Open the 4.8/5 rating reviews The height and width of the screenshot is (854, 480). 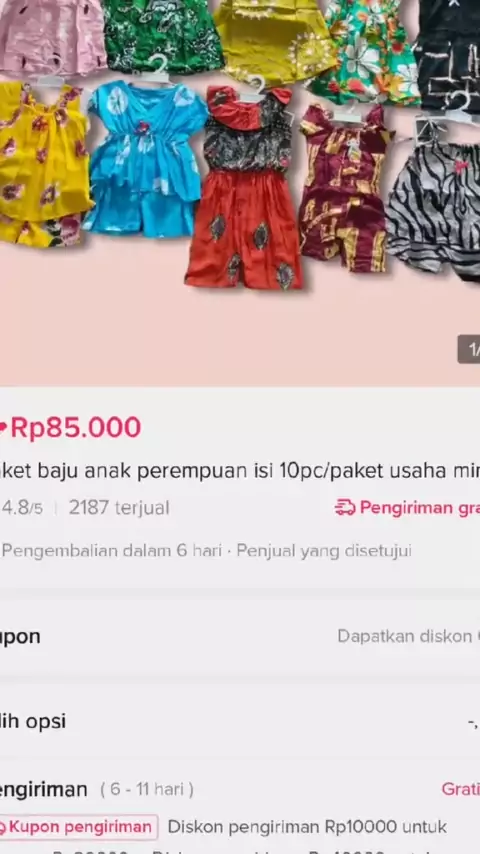coord(22,508)
